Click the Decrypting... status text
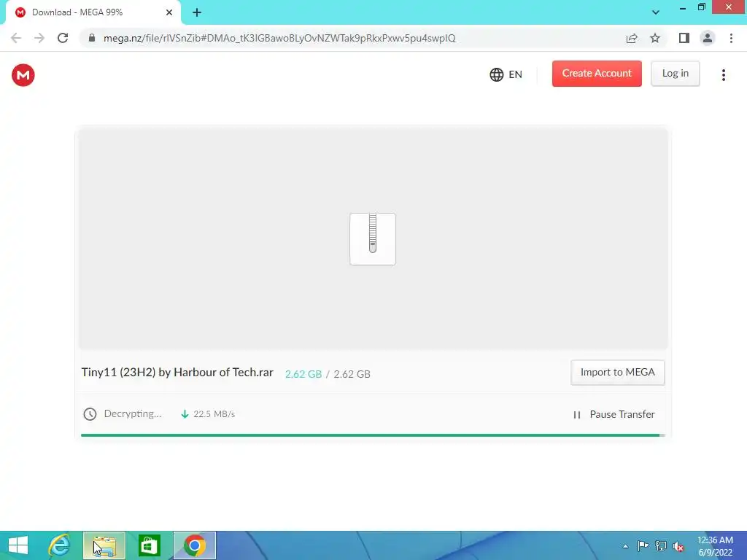The width and height of the screenshot is (747, 560). (133, 414)
